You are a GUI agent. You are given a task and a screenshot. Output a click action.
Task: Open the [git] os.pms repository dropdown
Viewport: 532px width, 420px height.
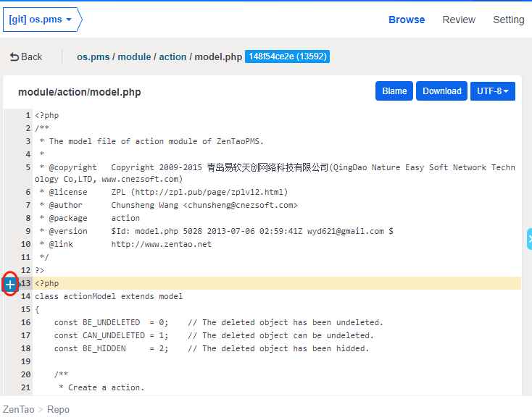click(x=41, y=20)
